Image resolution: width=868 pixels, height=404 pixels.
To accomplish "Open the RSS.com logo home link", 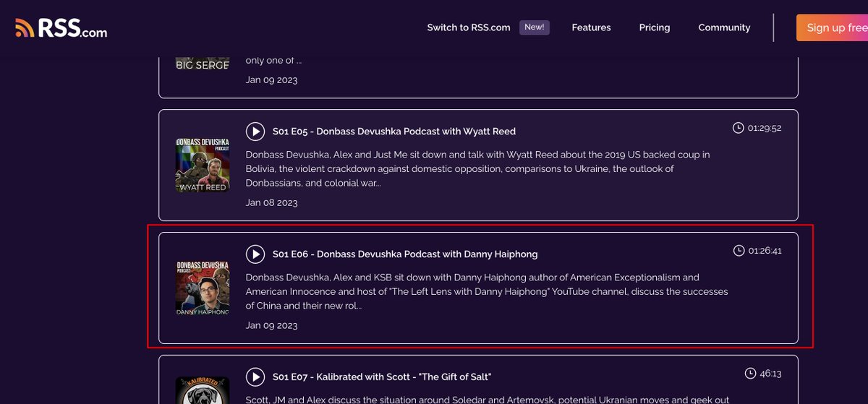I will click(61, 28).
